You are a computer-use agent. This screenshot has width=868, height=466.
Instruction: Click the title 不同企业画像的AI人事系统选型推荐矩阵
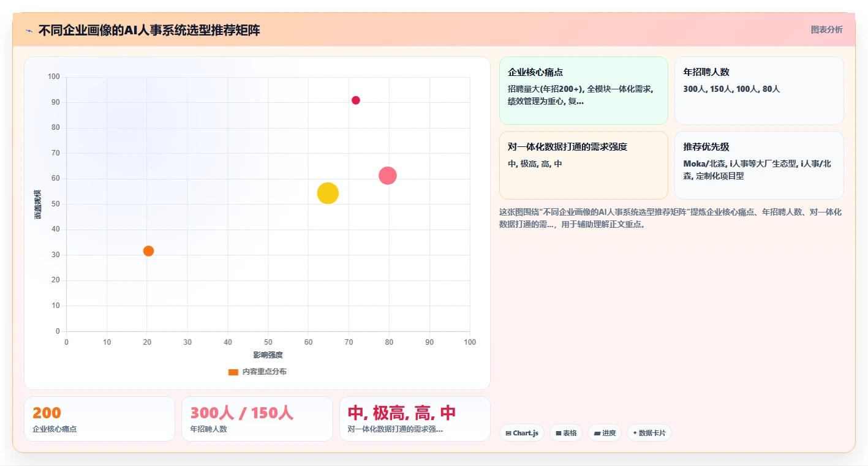click(x=149, y=30)
